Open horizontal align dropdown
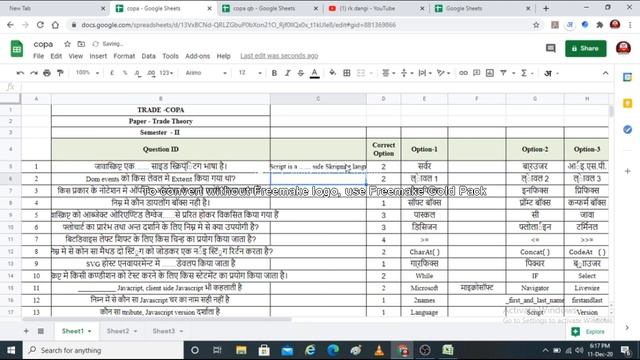The height and width of the screenshot is (360, 640). click(x=388, y=73)
